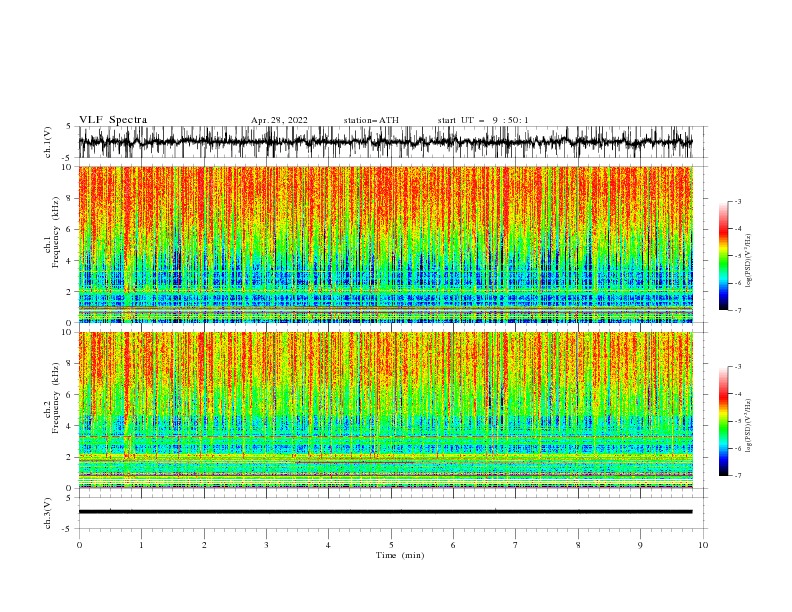This screenshot has height=612, width=792.
Task: Click the 'ch.1(V)' waveform axis label
Action: [48, 142]
